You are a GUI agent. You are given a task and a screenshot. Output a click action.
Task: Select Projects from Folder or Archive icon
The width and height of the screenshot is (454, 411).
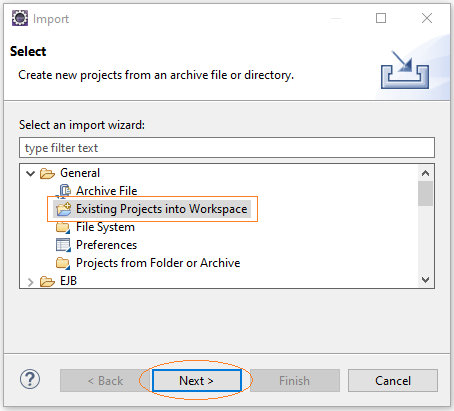[63, 263]
